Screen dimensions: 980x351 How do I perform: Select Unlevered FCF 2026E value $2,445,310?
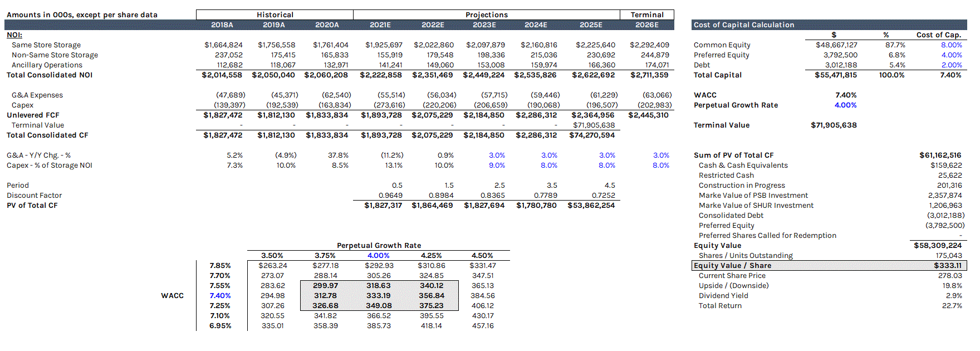coord(649,115)
